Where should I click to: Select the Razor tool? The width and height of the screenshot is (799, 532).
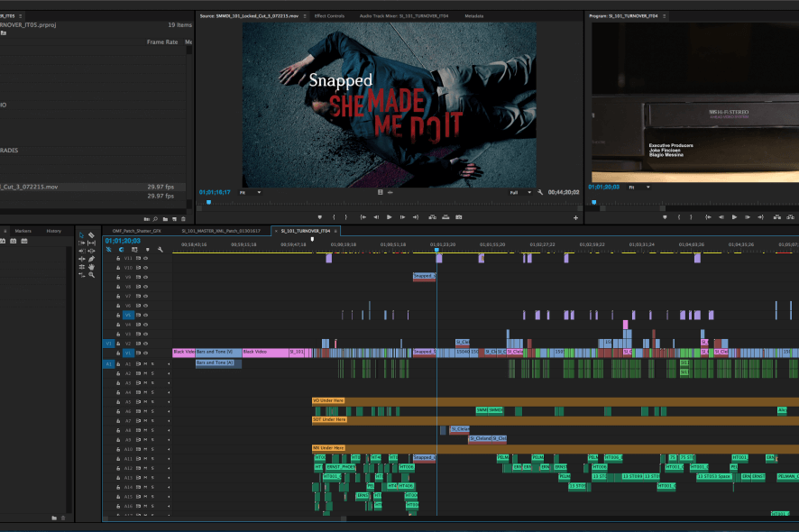point(92,235)
